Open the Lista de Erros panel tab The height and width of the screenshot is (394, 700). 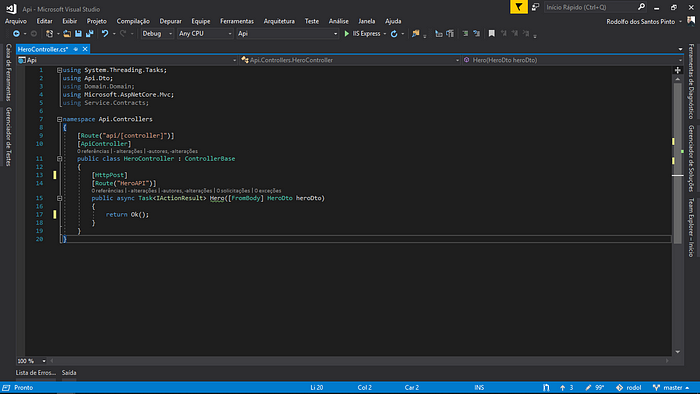coord(36,373)
